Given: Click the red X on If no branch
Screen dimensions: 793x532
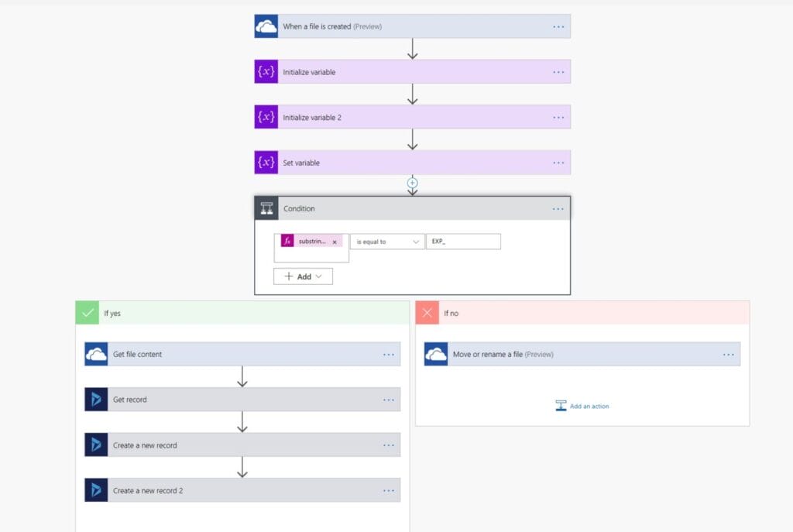Looking at the screenshot, I should coord(427,312).
